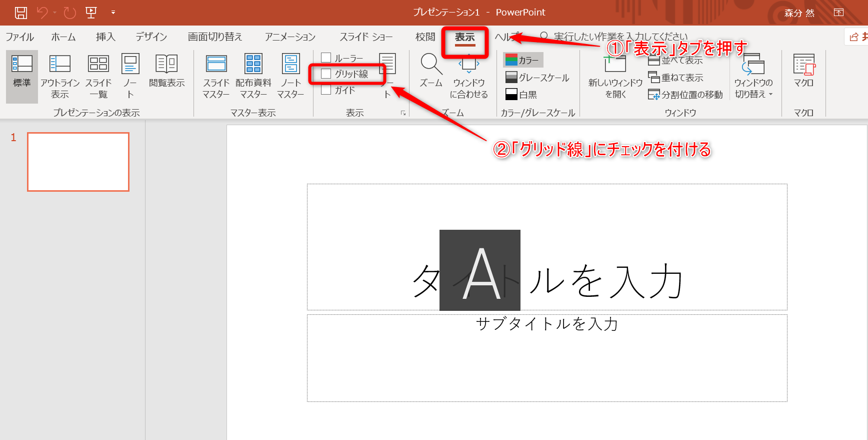Open ノート page view

click(x=130, y=77)
